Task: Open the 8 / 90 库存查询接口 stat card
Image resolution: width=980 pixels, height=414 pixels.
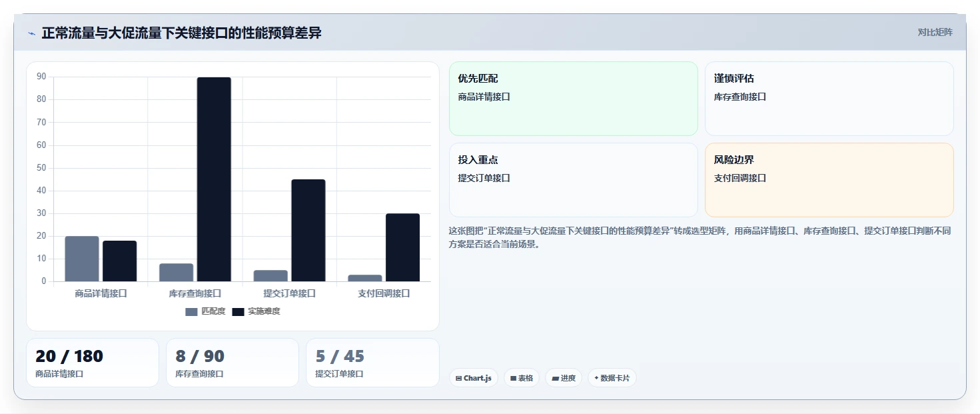Action: click(233, 363)
